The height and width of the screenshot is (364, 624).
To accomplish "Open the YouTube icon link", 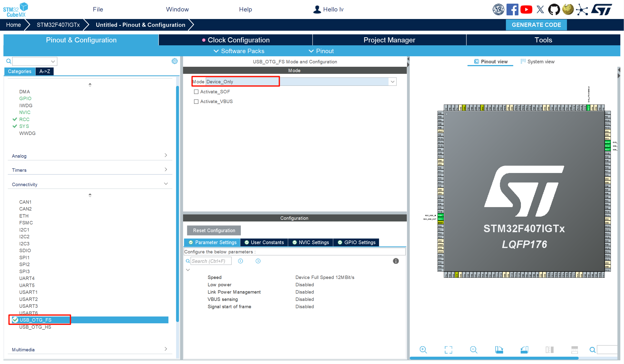I will pos(526,10).
